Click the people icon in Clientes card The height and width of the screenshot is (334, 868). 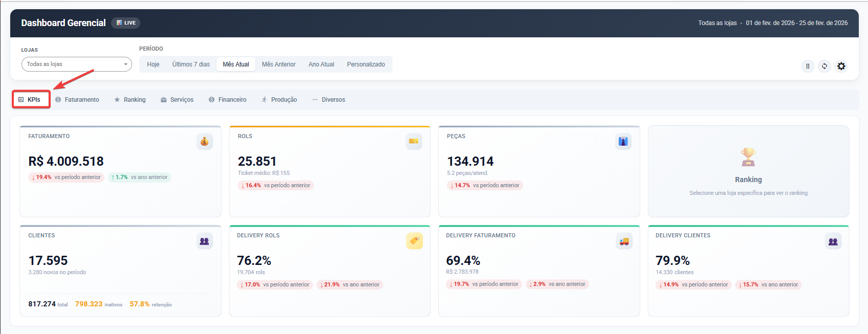pos(204,241)
